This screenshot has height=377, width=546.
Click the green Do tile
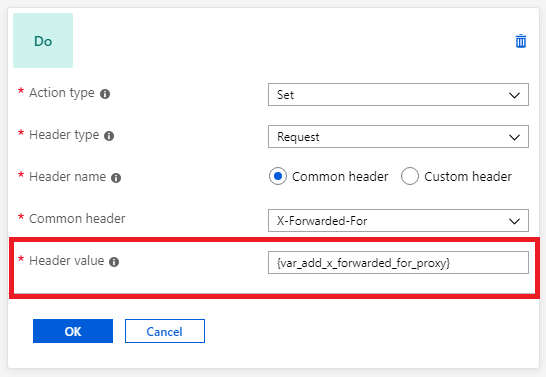point(43,40)
